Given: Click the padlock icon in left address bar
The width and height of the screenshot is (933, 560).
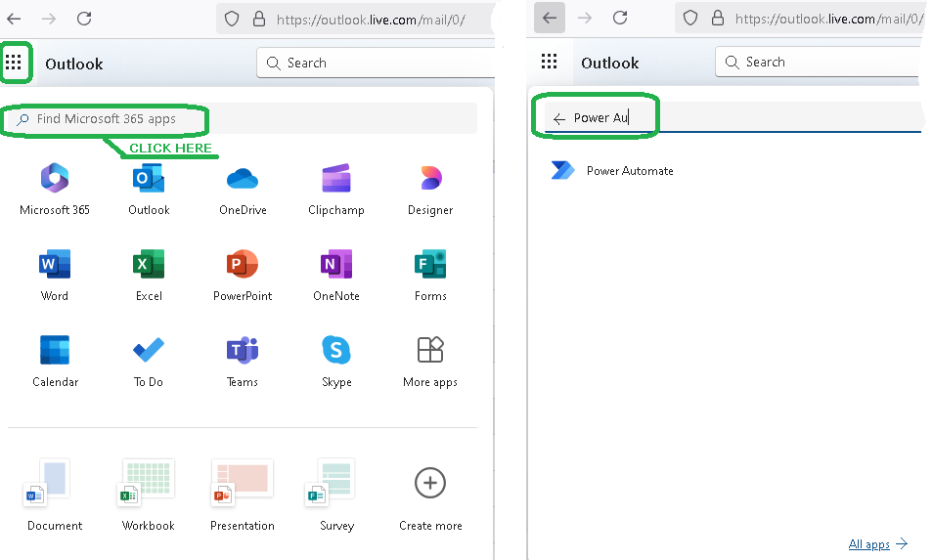Looking at the screenshot, I should point(259,19).
